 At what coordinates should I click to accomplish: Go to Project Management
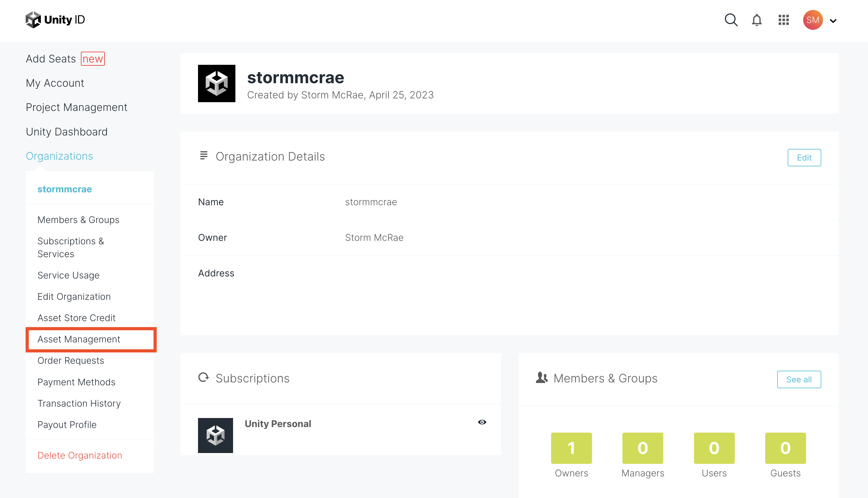[77, 107]
